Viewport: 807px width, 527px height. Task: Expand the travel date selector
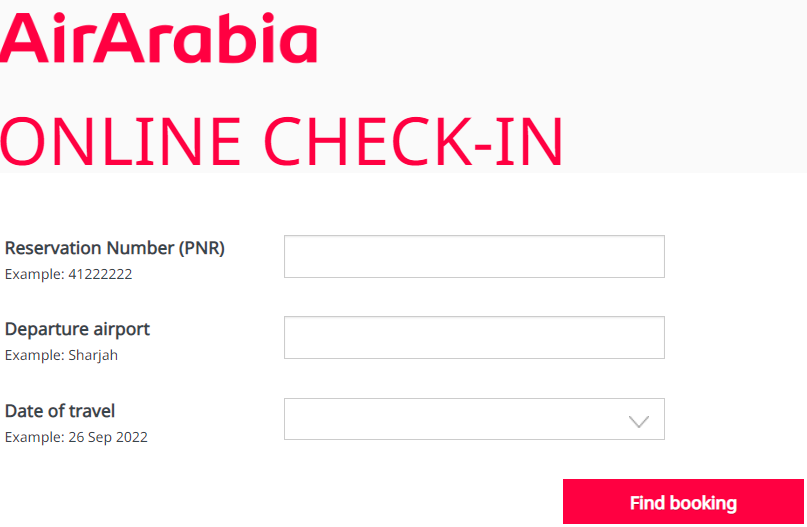pos(474,419)
